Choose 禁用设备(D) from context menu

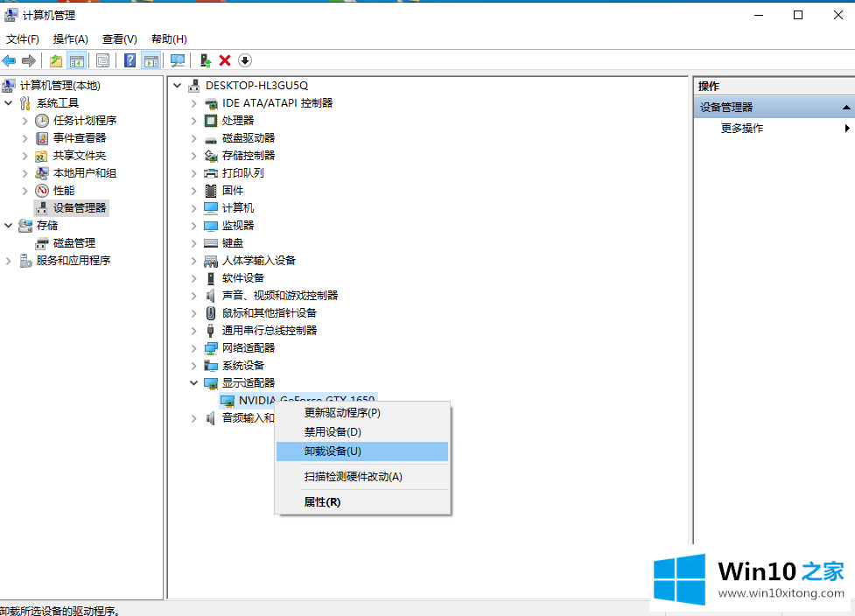coord(362,431)
